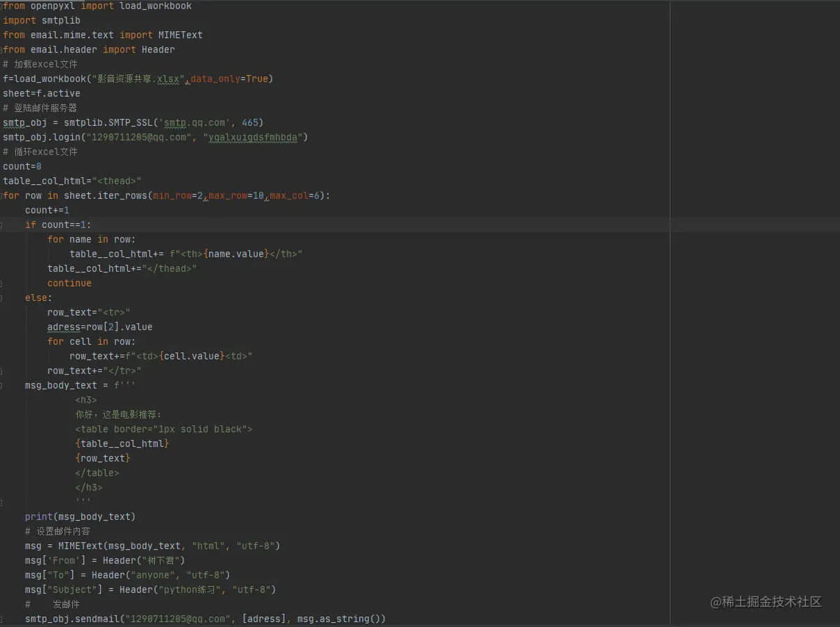Viewport: 840px width, 627px height.
Task: Click the comment '# 加载excel文件'
Action: (40, 64)
